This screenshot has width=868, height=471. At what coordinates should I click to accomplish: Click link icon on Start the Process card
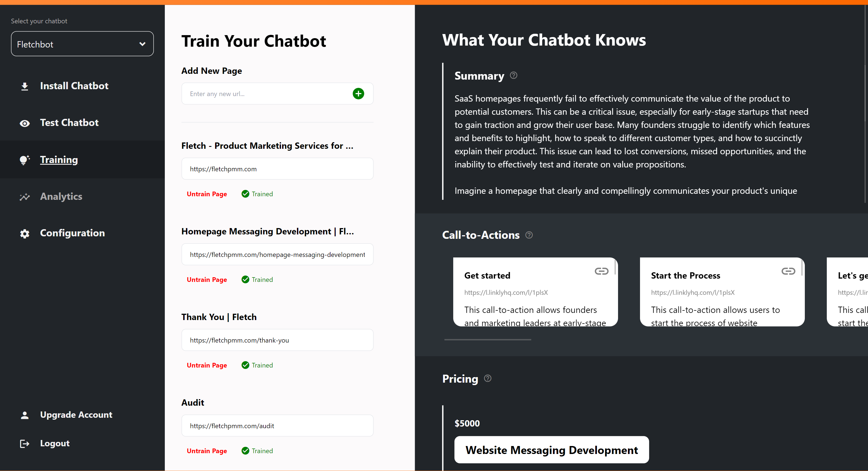[x=788, y=271]
